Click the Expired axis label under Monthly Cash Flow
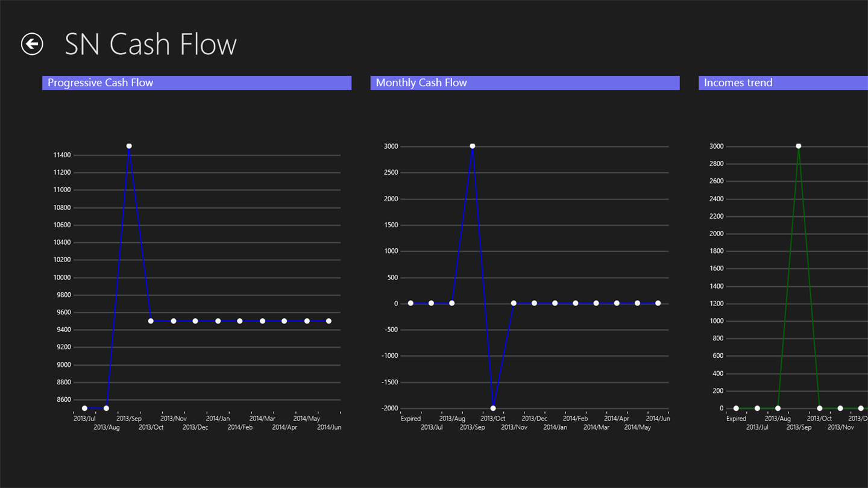Image resolution: width=868 pixels, height=488 pixels. coord(410,419)
